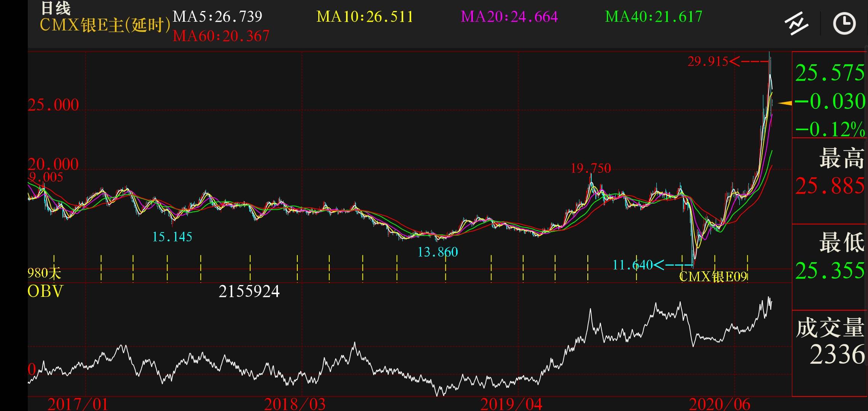The image size is (868, 411).
Task: Click the MA60 red average label
Action: point(221,36)
